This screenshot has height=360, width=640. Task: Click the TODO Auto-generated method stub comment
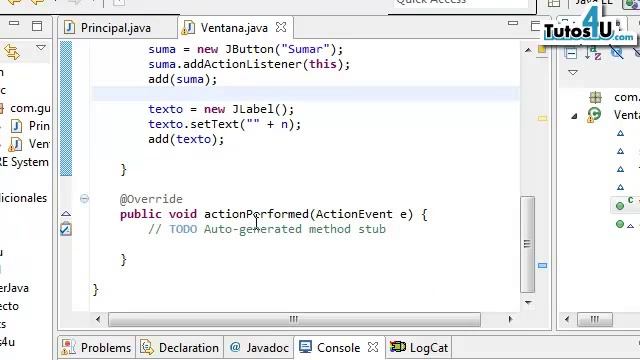click(x=267, y=229)
